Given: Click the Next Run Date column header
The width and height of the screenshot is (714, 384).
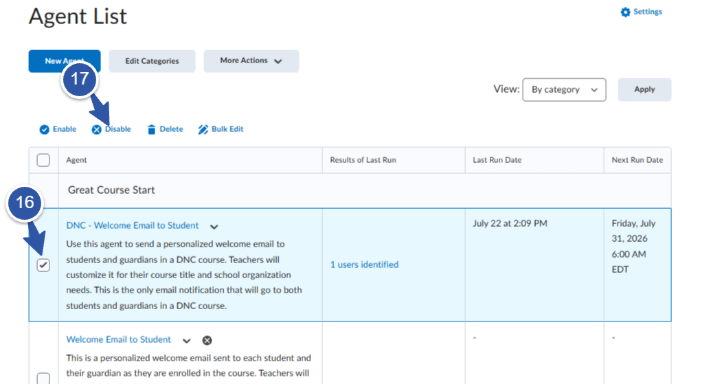Looking at the screenshot, I should point(637,160).
